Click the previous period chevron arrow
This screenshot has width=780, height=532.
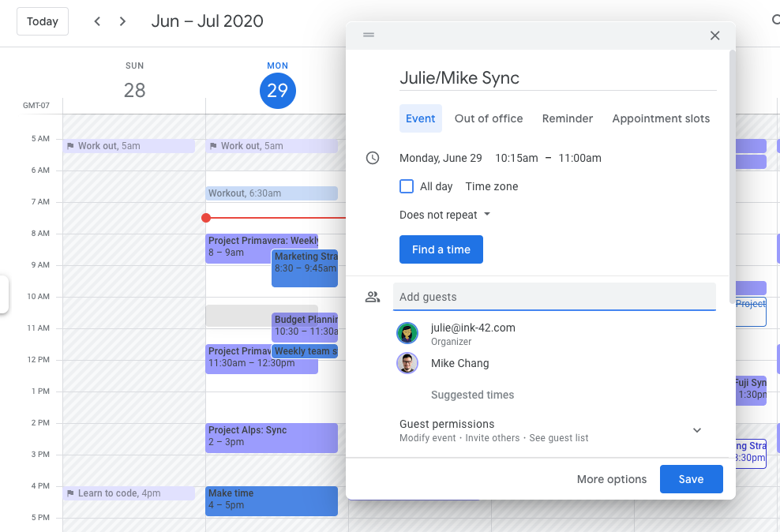click(x=97, y=21)
